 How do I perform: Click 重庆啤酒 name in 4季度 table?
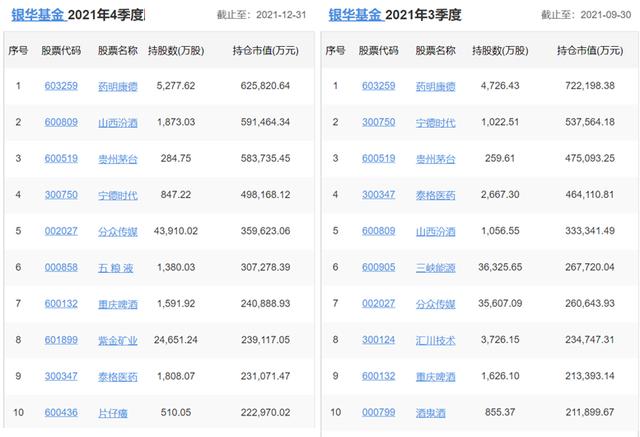(x=118, y=304)
